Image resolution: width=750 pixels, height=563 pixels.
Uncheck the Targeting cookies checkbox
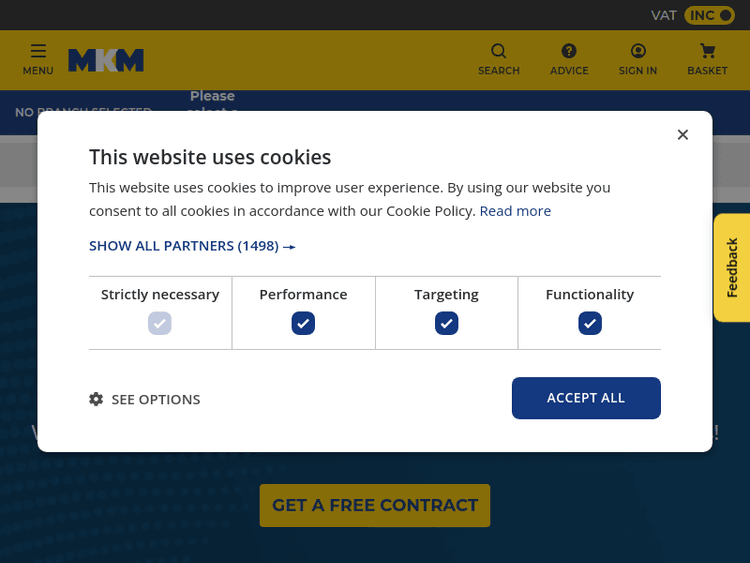(x=446, y=323)
